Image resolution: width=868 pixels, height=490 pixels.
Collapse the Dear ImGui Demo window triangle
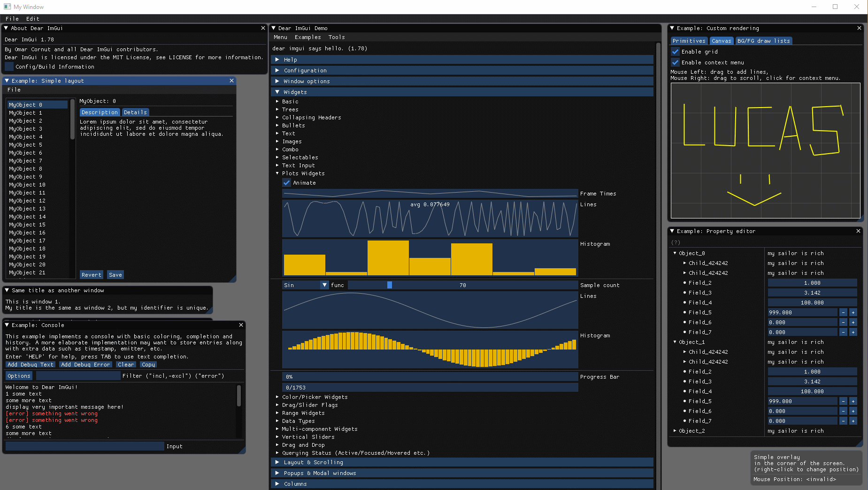click(274, 28)
